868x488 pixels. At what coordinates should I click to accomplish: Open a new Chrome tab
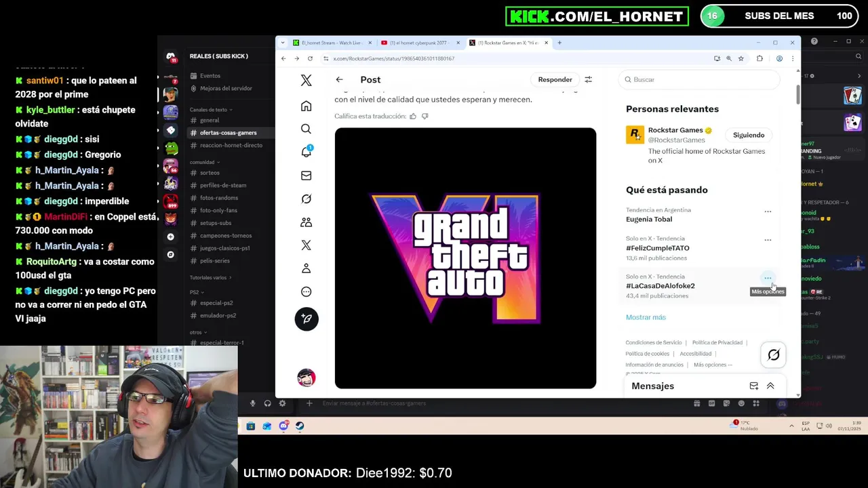tap(559, 43)
